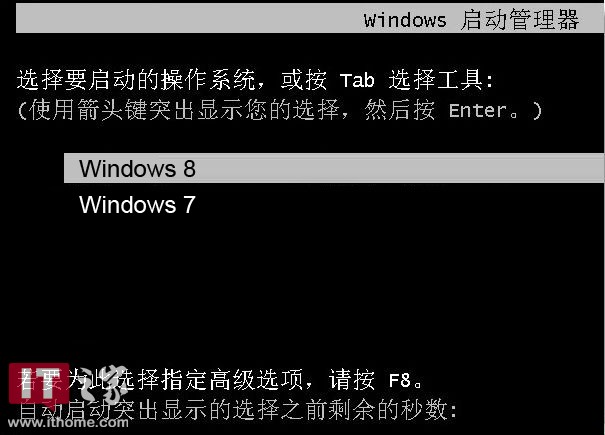This screenshot has width=605, height=435.
Task: Select the Windows 7 boot entry
Action: click(x=137, y=205)
